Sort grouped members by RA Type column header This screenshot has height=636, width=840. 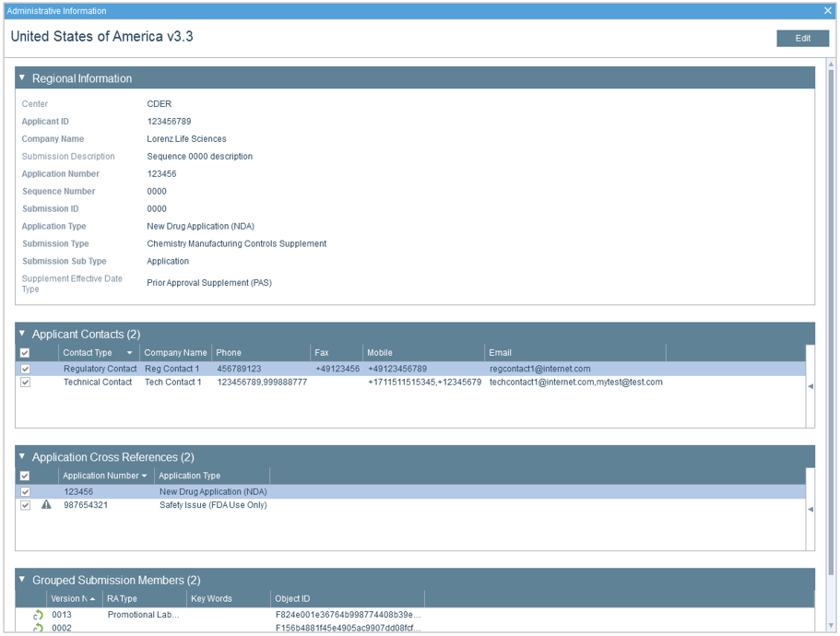tap(145, 599)
